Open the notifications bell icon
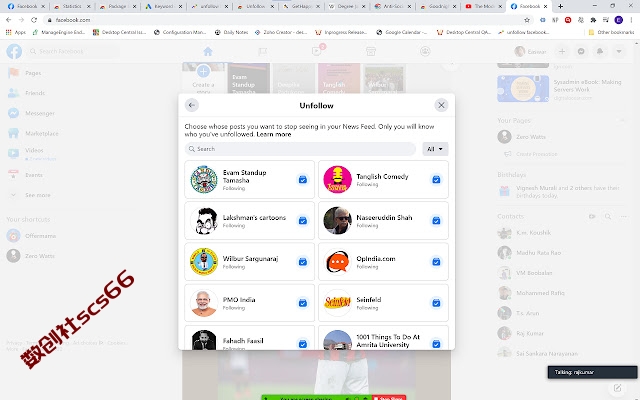The image size is (640, 400). (x=600, y=51)
